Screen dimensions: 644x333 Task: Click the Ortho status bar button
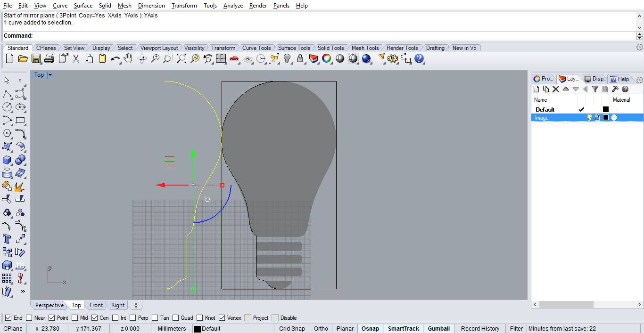(321, 329)
